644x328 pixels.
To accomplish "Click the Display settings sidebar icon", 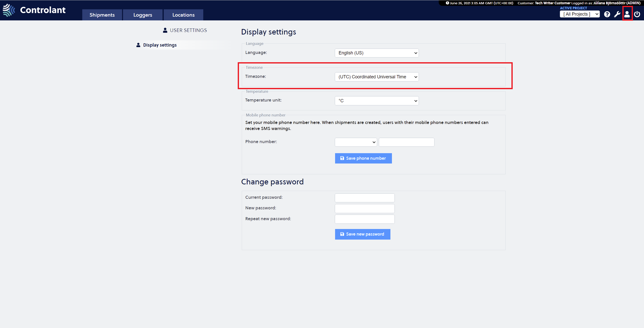I will point(138,45).
